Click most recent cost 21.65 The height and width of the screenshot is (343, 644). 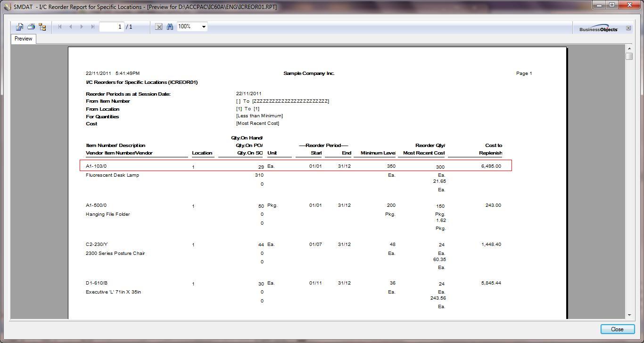[x=439, y=181]
